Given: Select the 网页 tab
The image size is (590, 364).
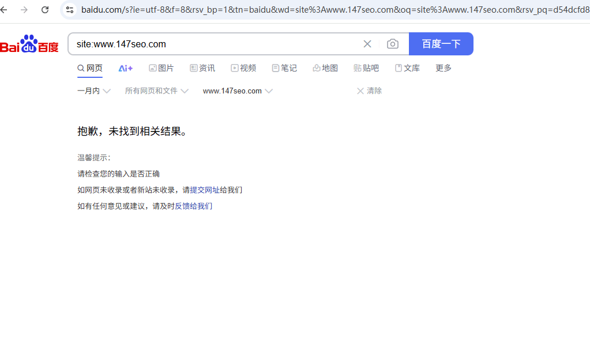Looking at the screenshot, I should (x=90, y=68).
